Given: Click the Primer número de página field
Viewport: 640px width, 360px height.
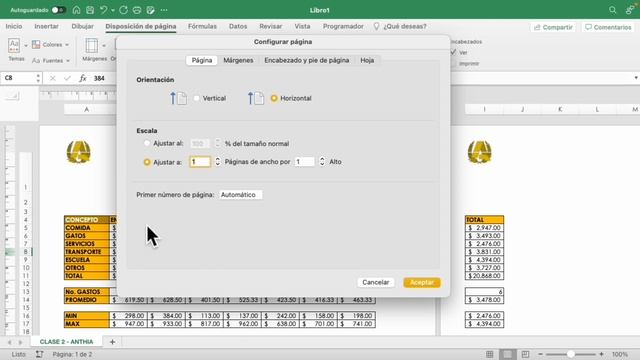Looking at the screenshot, I should (x=240, y=195).
